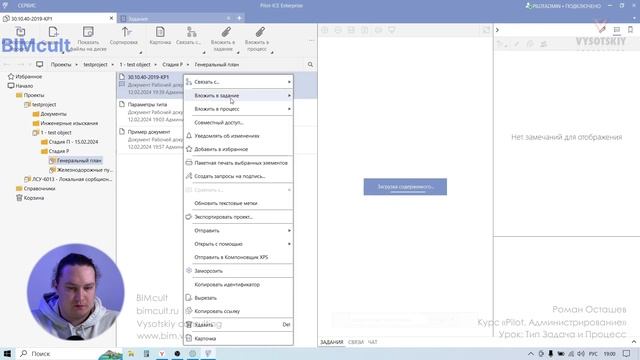Viewport: 640px width, 360px height.
Task: Click the search magnifier in breadcrumb bar
Action: point(310,64)
